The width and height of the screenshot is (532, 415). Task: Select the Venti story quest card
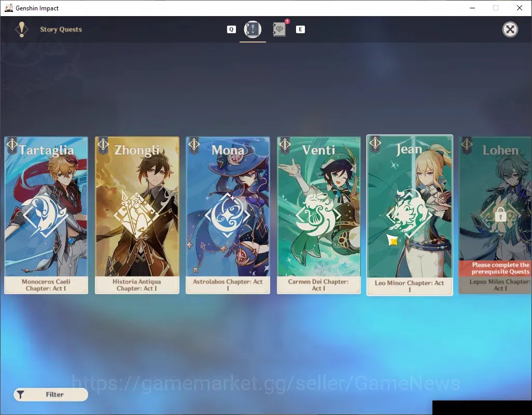click(x=319, y=215)
